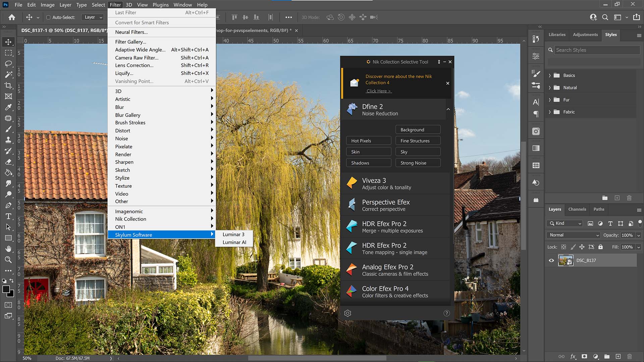Select the Brush tool
The image size is (644, 362).
8,129
